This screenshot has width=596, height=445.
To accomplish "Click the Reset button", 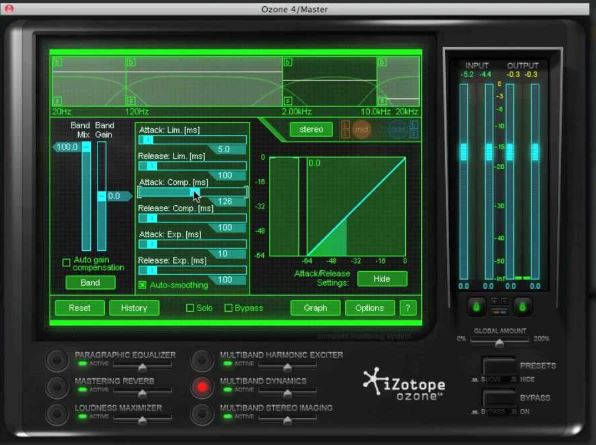I will pos(80,308).
